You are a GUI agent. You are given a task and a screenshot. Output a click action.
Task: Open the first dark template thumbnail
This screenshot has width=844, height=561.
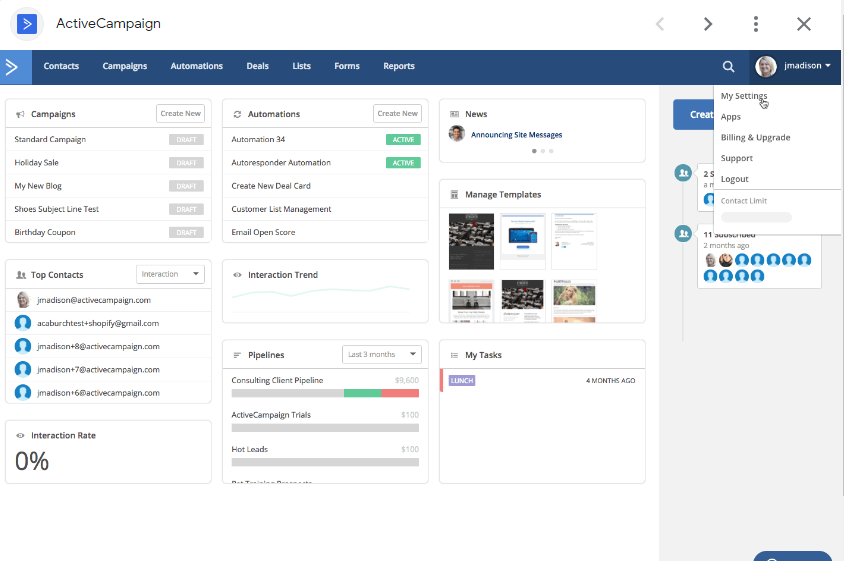pos(471,241)
